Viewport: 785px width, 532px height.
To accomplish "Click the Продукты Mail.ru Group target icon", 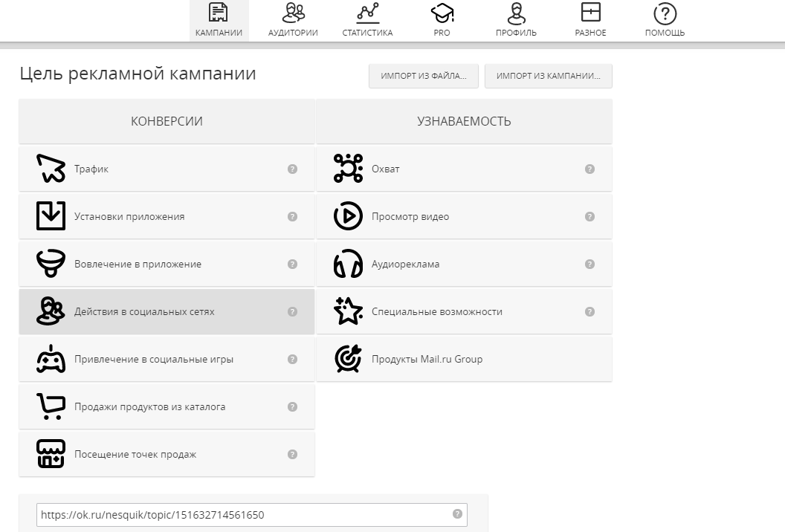I will pyautogui.click(x=348, y=359).
